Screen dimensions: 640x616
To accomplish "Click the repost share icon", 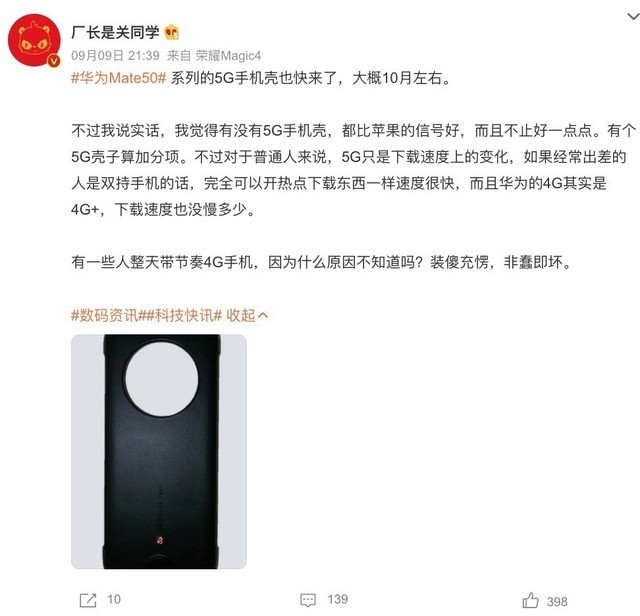I will (88, 600).
